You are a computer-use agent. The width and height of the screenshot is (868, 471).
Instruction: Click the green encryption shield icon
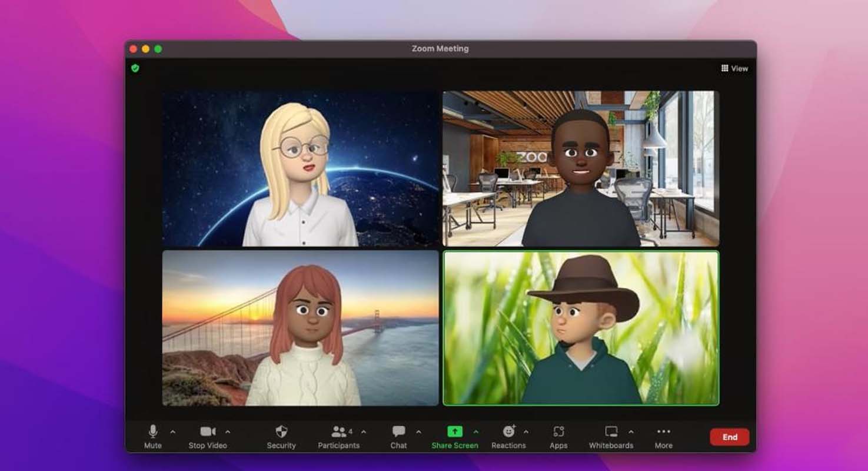(135, 68)
